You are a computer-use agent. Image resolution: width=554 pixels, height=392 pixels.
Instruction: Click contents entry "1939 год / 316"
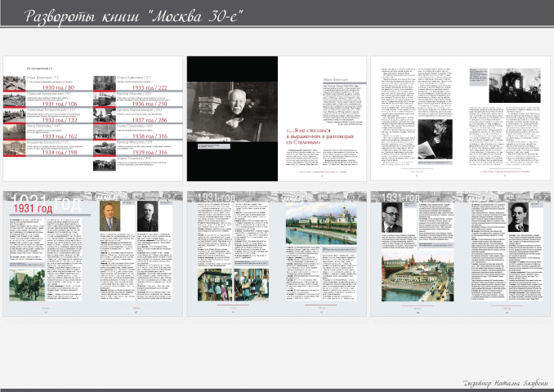coord(150,153)
